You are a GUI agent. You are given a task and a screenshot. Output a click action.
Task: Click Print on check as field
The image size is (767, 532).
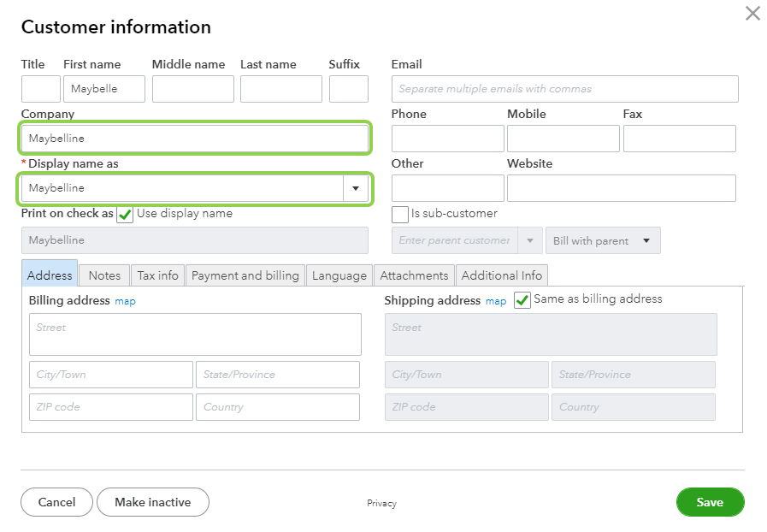point(195,240)
